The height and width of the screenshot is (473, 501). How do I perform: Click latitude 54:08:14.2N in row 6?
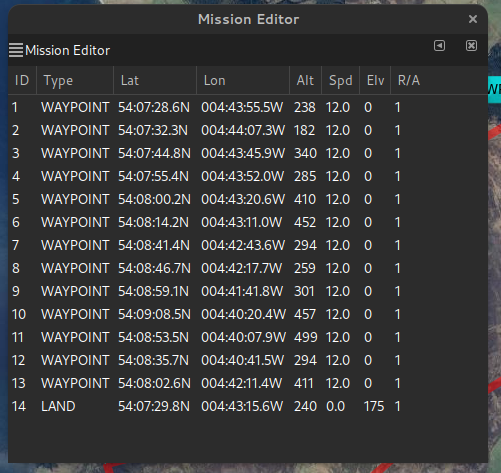[154, 222]
